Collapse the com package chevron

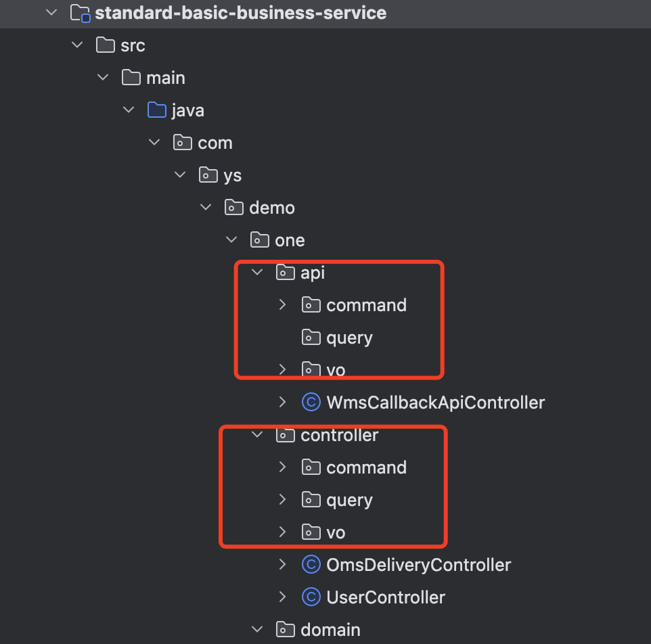tap(154, 142)
